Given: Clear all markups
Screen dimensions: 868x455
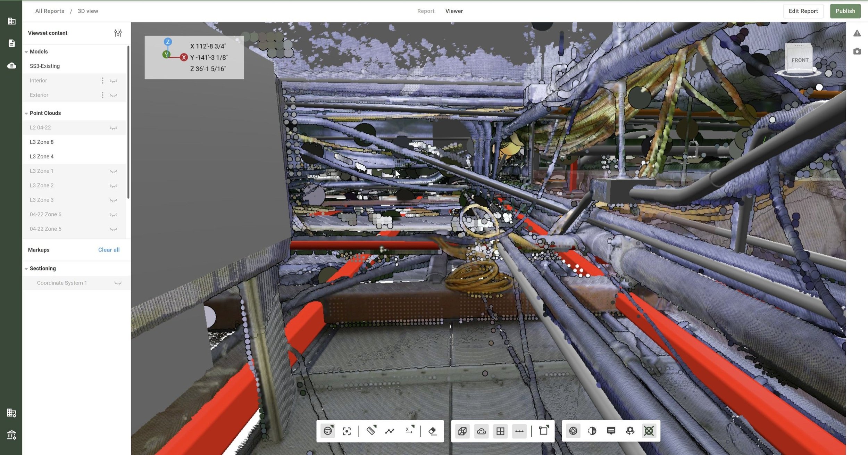Looking at the screenshot, I should (x=109, y=250).
